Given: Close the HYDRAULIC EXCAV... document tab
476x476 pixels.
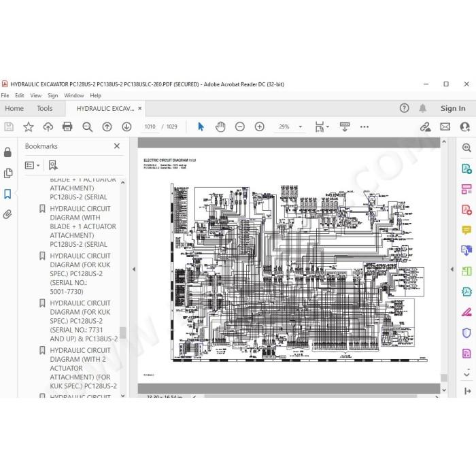Looking at the screenshot, I should point(139,108).
